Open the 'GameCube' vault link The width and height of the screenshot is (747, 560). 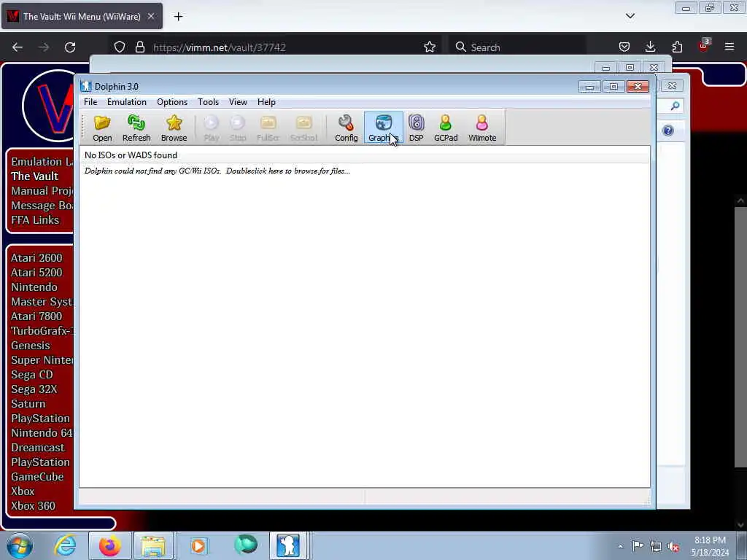pos(37,477)
